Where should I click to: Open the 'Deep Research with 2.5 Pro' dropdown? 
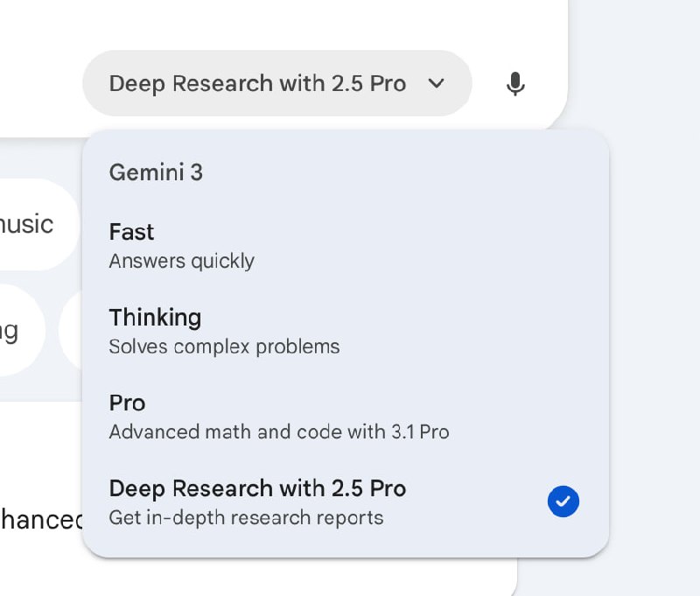pos(276,83)
